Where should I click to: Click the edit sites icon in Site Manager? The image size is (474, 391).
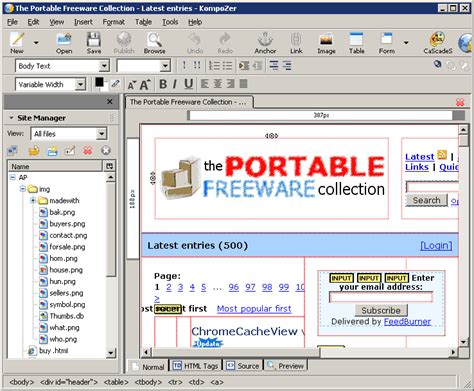(13, 151)
